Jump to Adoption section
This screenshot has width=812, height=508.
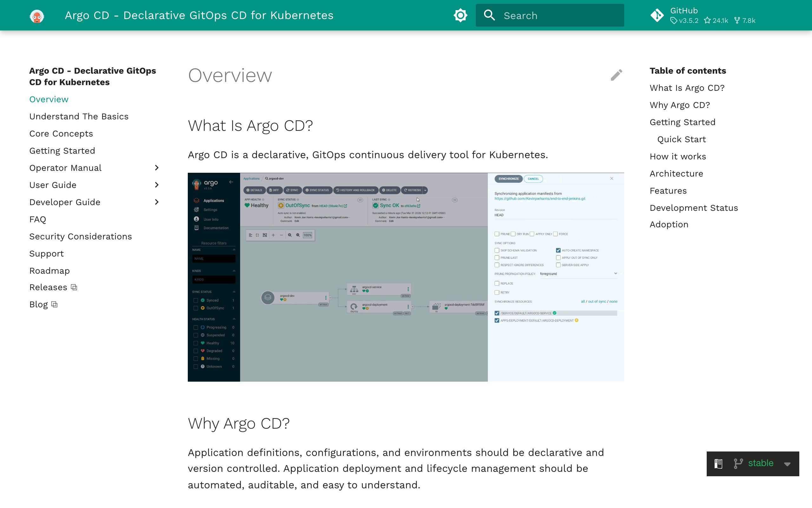pyautogui.click(x=669, y=224)
